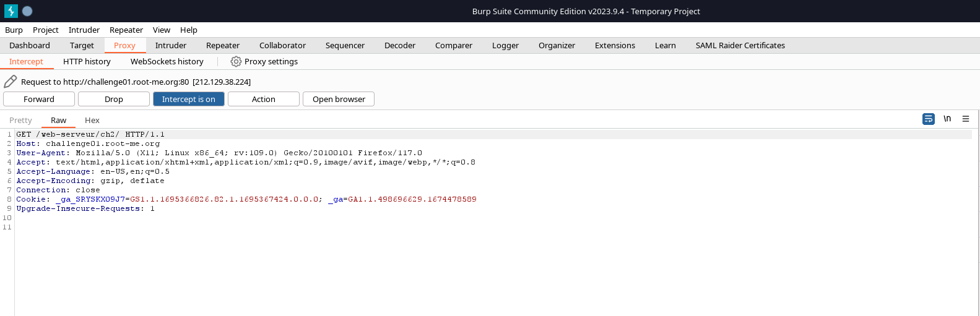Drop the intercepted request
The image size is (980, 316).
[114, 99]
